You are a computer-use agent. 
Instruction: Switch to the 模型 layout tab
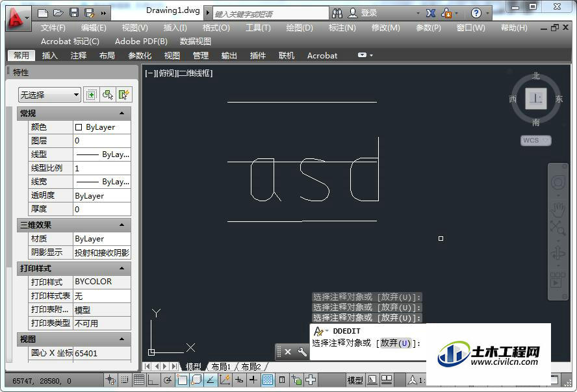[x=193, y=366]
